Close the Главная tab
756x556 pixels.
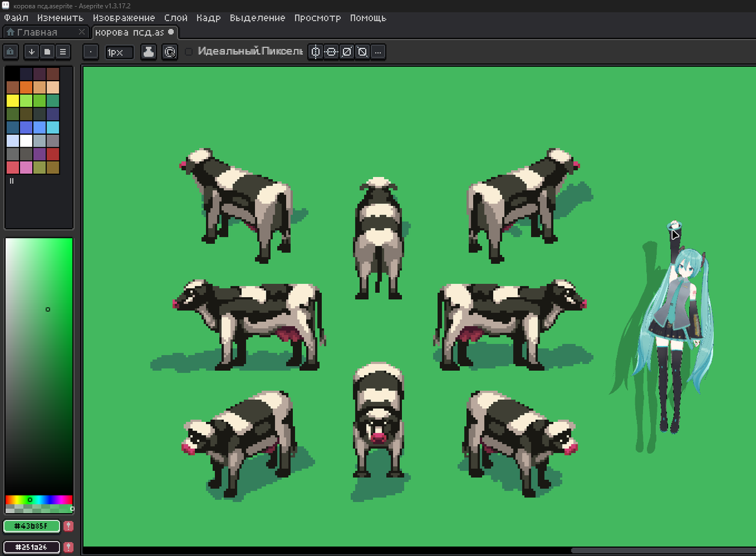click(x=82, y=32)
